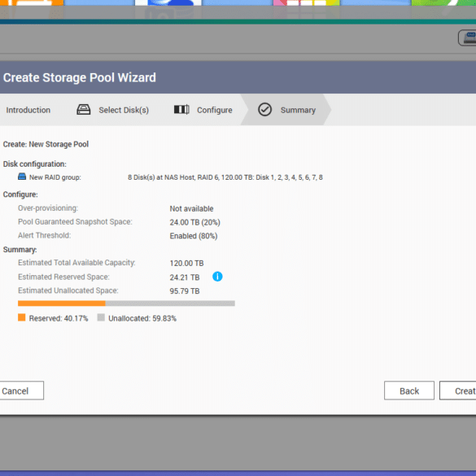Image resolution: width=476 pixels, height=476 pixels.
Task: Click the 'Alert Threshold:' label
Action: coord(44,236)
